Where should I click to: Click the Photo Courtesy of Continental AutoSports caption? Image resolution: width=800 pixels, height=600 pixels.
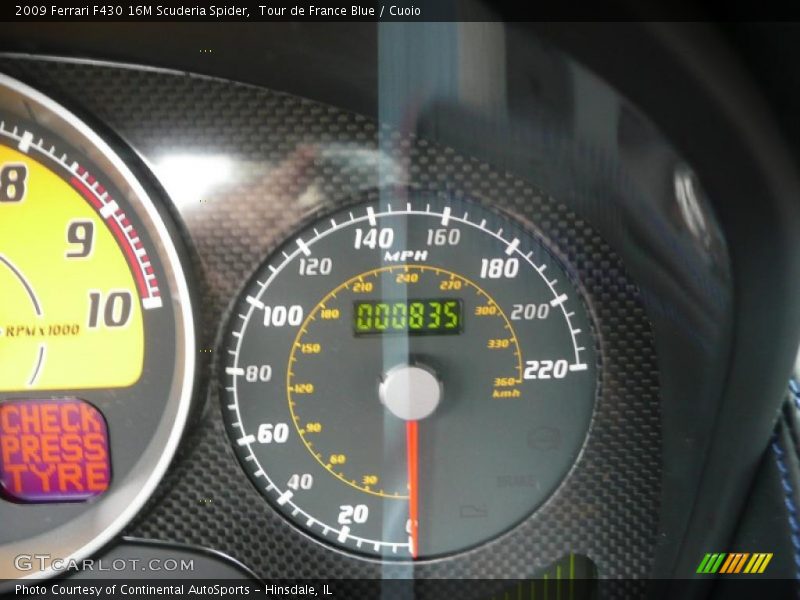[x=173, y=590]
